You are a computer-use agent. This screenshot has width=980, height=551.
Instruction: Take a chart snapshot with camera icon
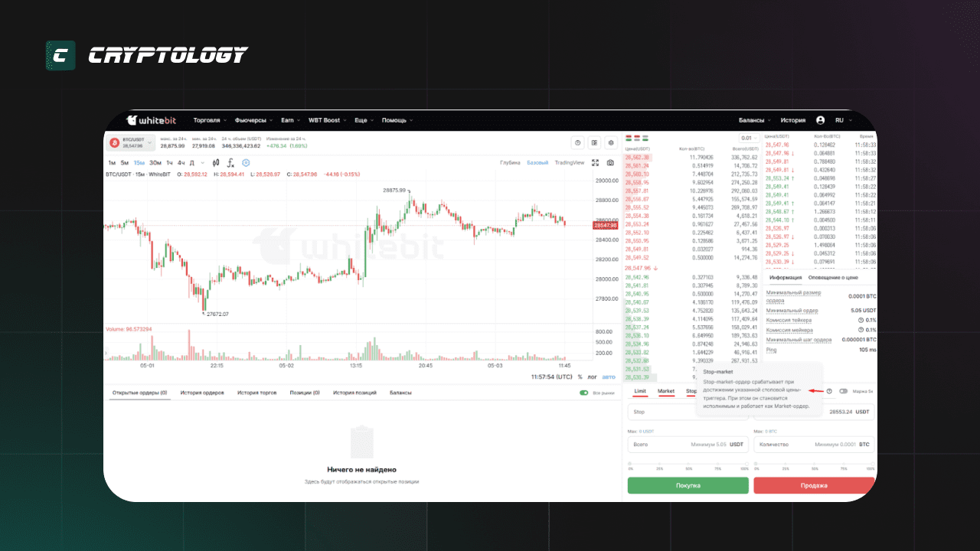[610, 162]
